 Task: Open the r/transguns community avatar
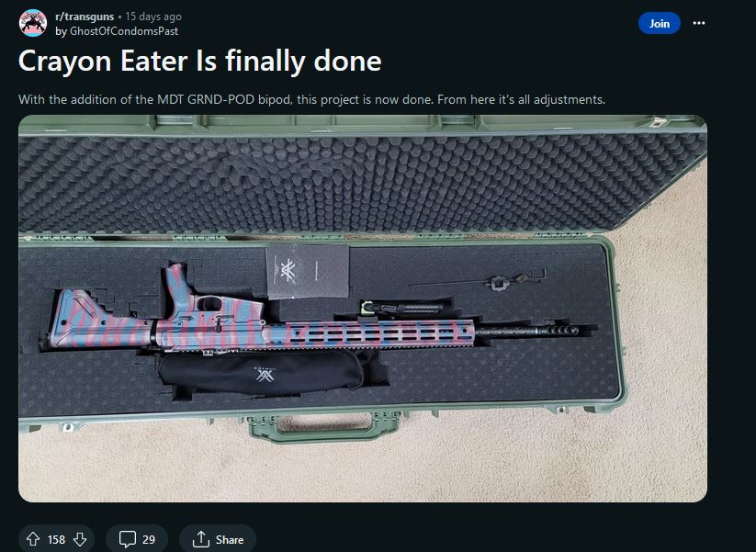tap(33, 23)
